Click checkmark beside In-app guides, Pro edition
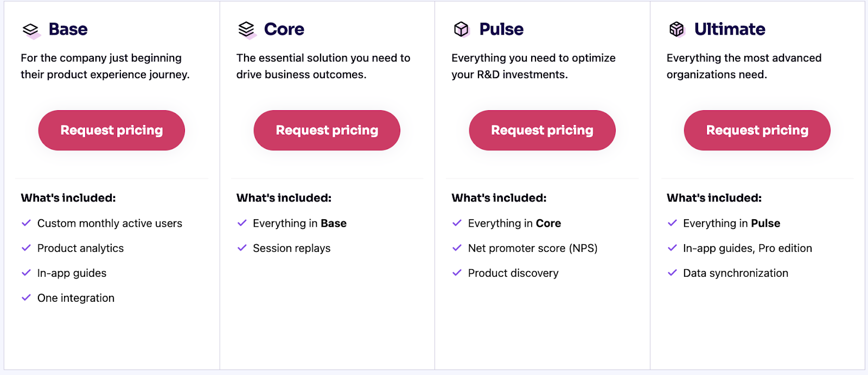The image size is (868, 375). pos(672,248)
